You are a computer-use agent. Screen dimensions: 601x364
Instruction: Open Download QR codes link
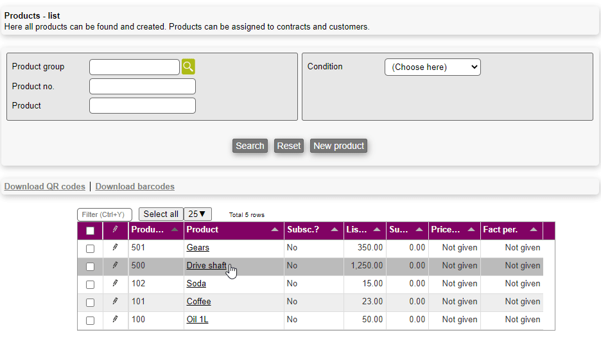(44, 187)
